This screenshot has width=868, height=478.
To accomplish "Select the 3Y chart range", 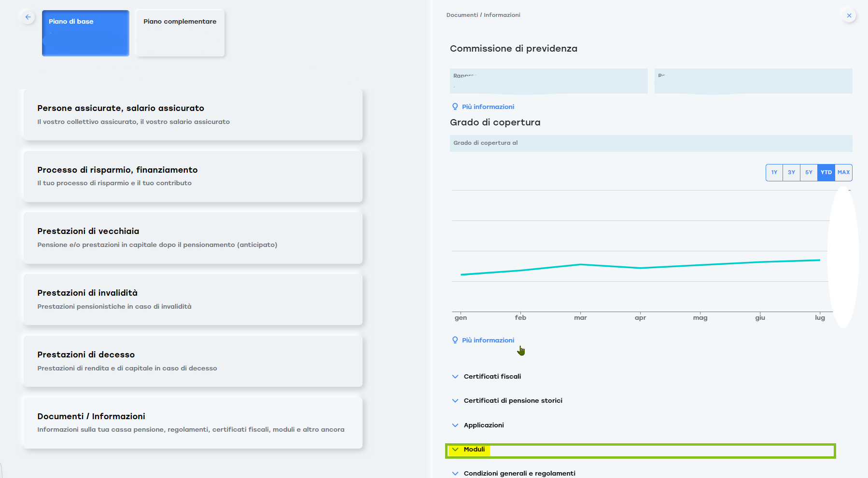I will (x=791, y=172).
